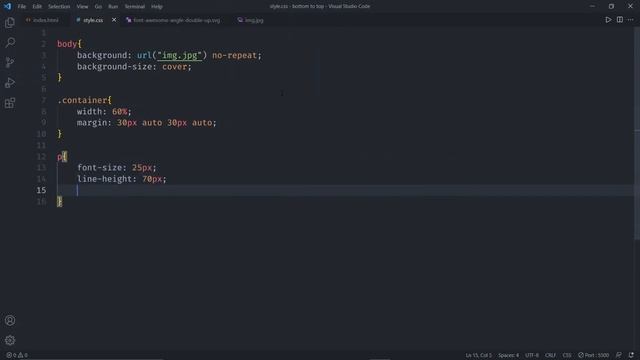Change Spaces: 4 indentation setting
640x360 pixels.
coord(509,355)
